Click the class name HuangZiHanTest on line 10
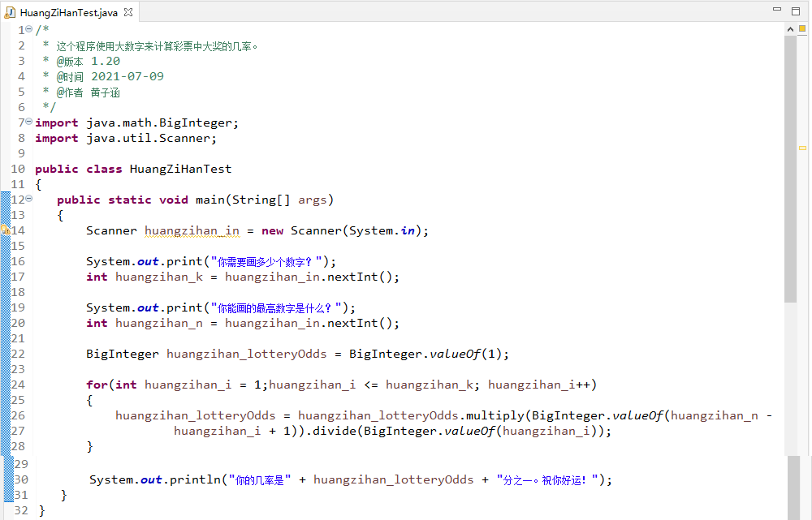The height and width of the screenshot is (520, 812). tap(180, 169)
